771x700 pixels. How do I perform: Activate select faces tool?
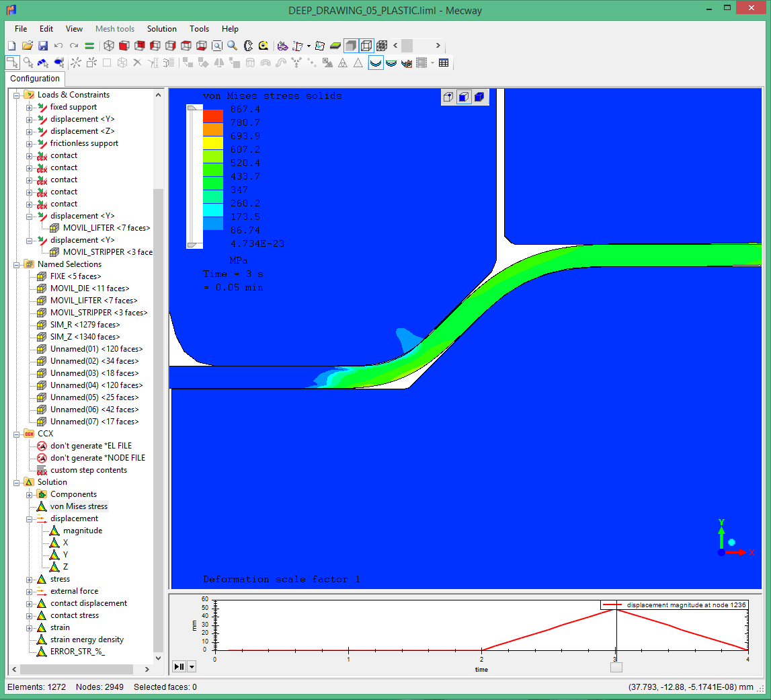43,63
